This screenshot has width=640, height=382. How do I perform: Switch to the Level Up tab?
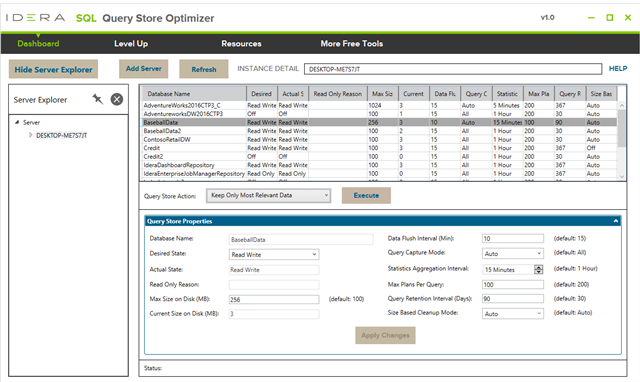pos(131,44)
